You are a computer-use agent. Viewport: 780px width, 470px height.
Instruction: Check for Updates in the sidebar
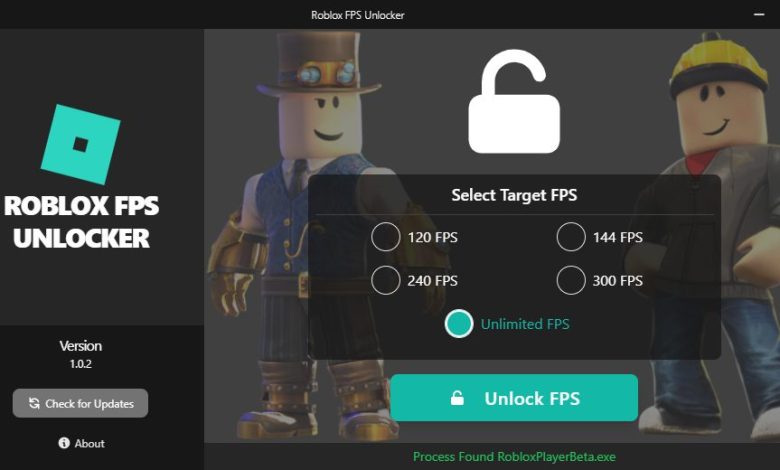coord(81,403)
